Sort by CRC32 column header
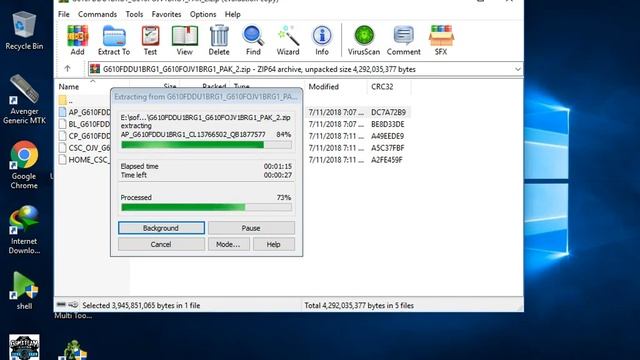Viewport: 640px width, 360px height. 382,87
